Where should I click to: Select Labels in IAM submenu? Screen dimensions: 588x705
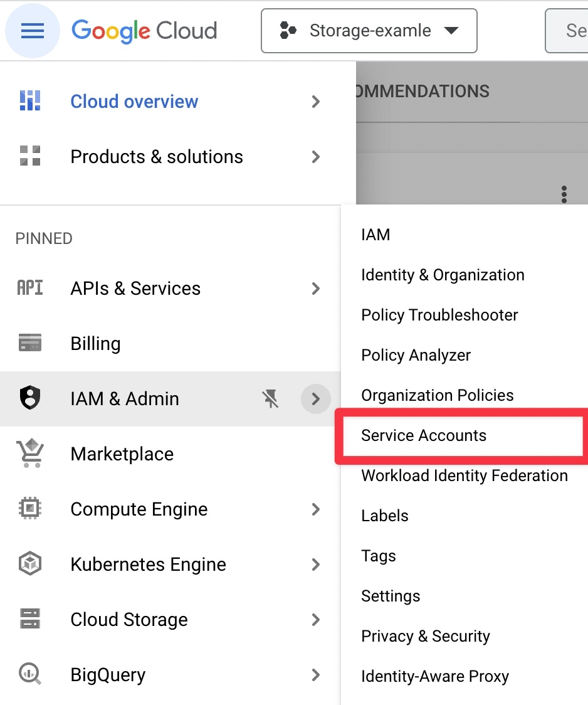point(385,516)
